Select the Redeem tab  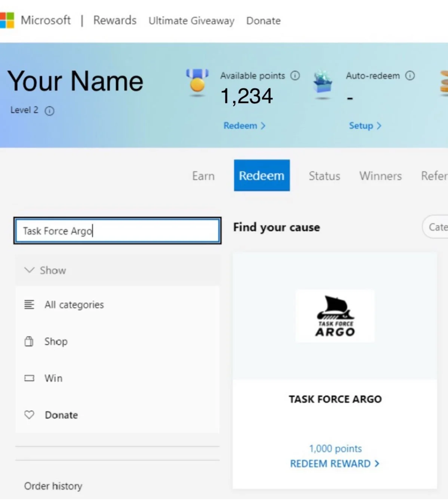coord(262,175)
